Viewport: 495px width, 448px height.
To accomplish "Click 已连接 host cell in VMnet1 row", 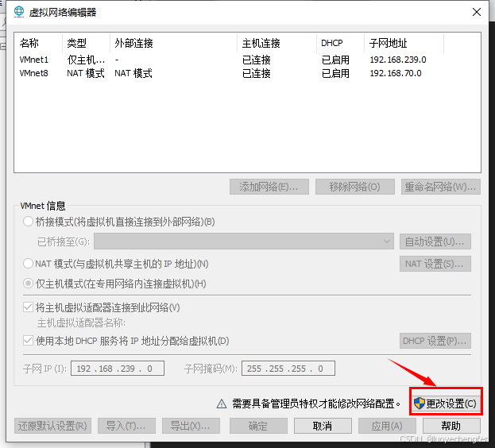I will coord(257,60).
